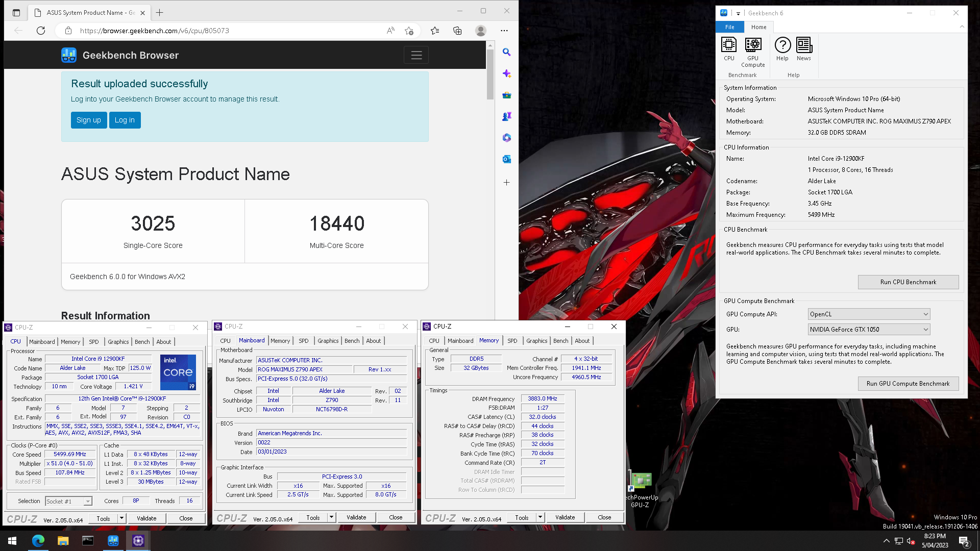Open Tools dropdown arrow in CPU-Z Mainboard window
980x551 pixels.
click(x=331, y=517)
